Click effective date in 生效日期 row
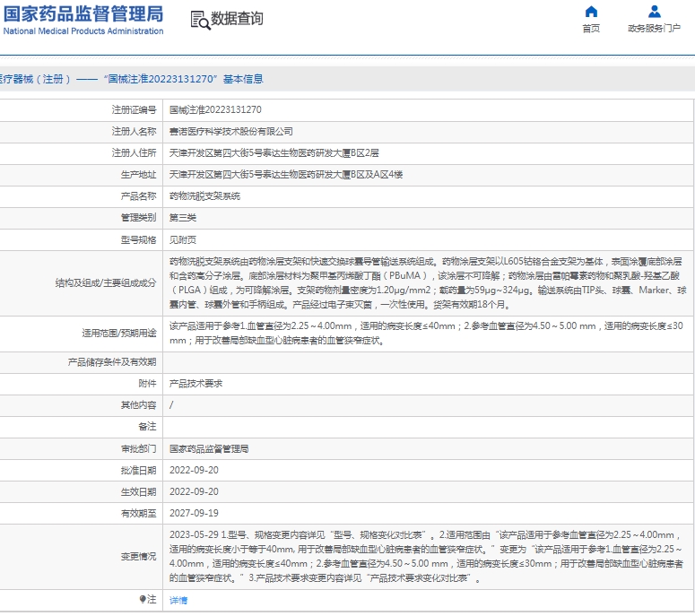The image size is (695, 616). [194, 491]
